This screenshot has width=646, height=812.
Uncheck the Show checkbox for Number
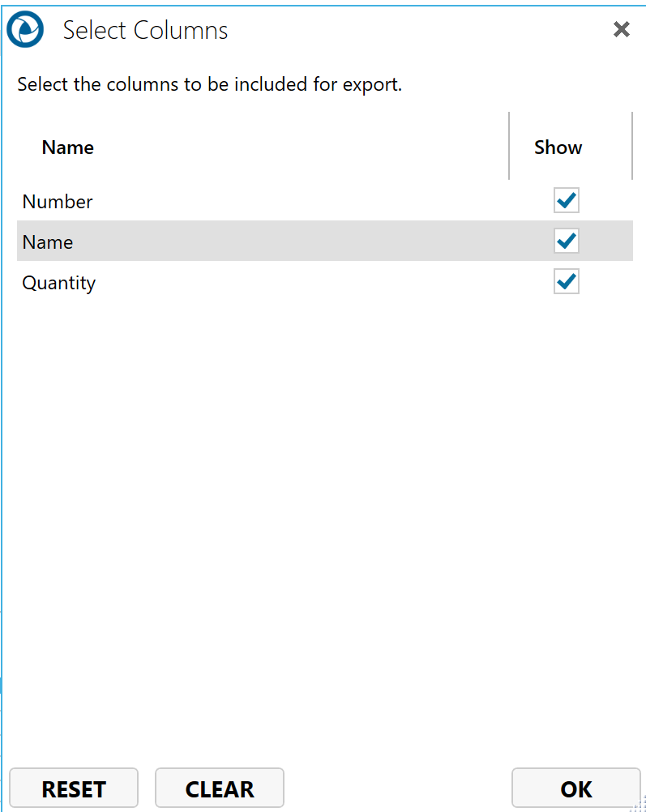tap(566, 200)
